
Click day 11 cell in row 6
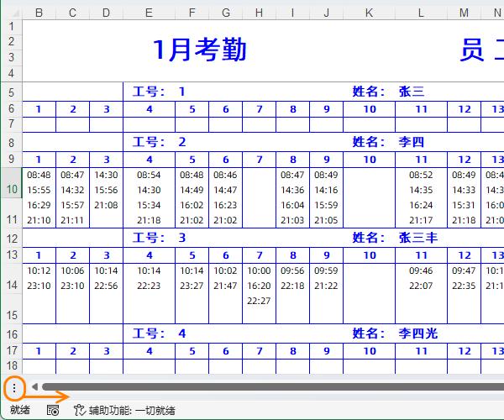(x=421, y=109)
